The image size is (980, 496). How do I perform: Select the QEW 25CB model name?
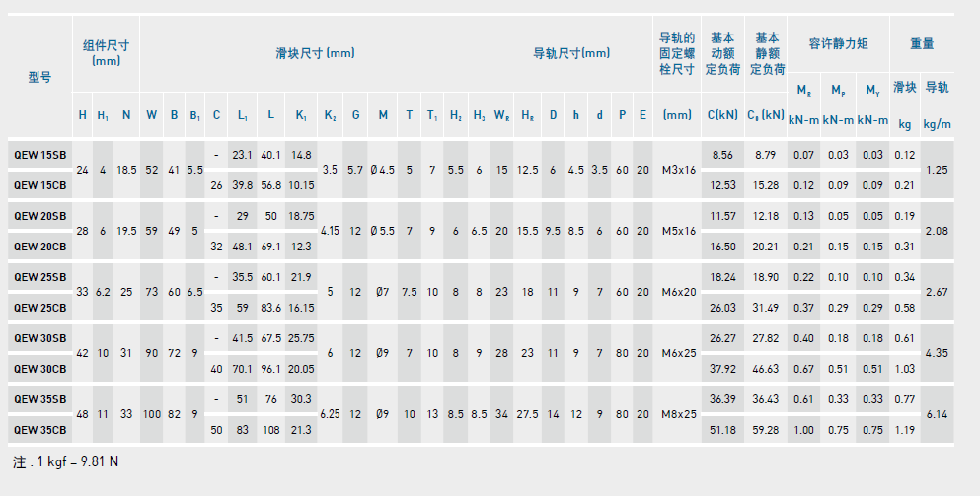pyautogui.click(x=40, y=308)
